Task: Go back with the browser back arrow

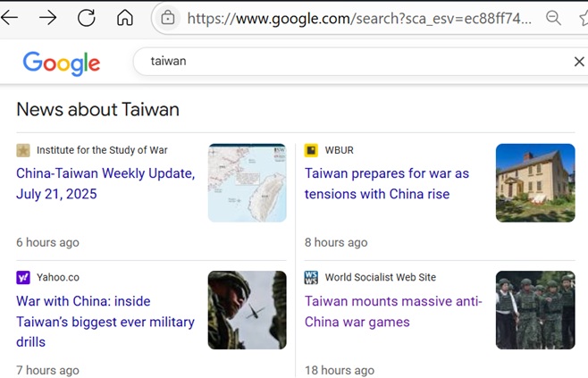Action: point(9,17)
